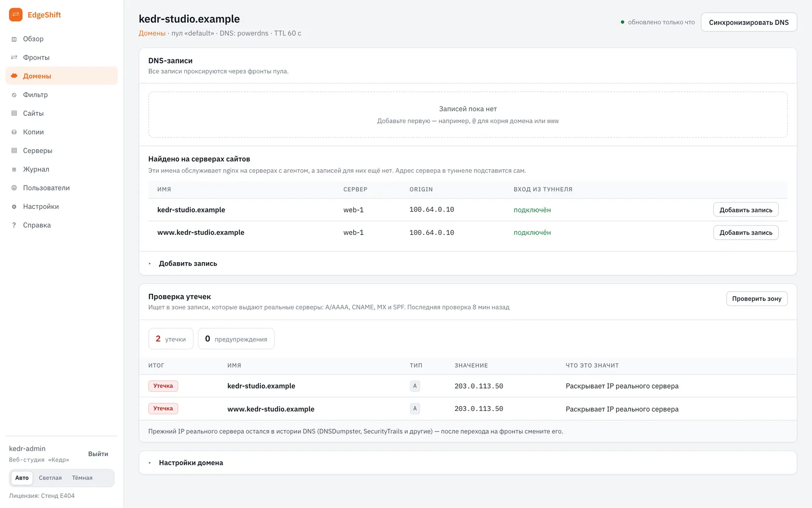Click the Справка question mark icon
The image size is (812, 508).
point(14,225)
